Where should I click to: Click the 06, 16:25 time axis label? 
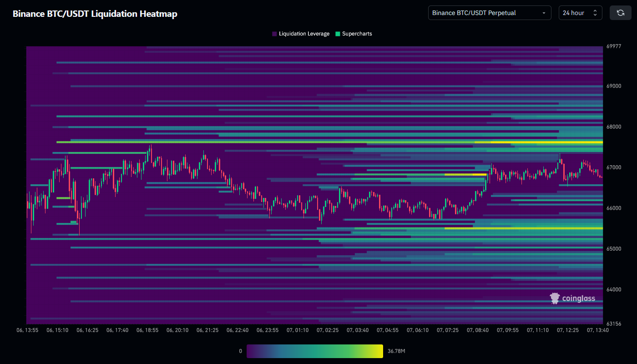[87, 330]
